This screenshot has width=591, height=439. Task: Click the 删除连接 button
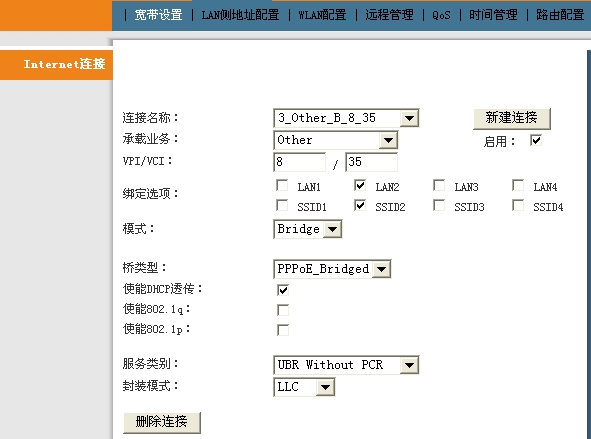pos(162,422)
